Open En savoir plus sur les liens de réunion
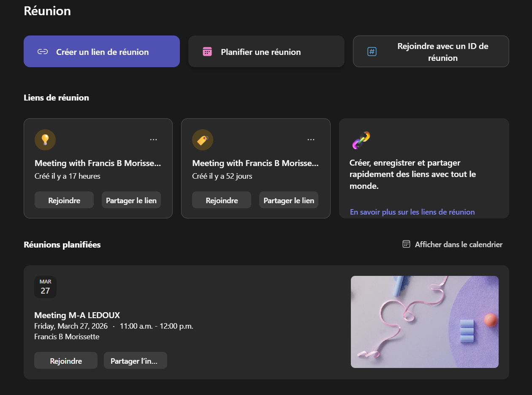532x395 pixels. (412, 212)
